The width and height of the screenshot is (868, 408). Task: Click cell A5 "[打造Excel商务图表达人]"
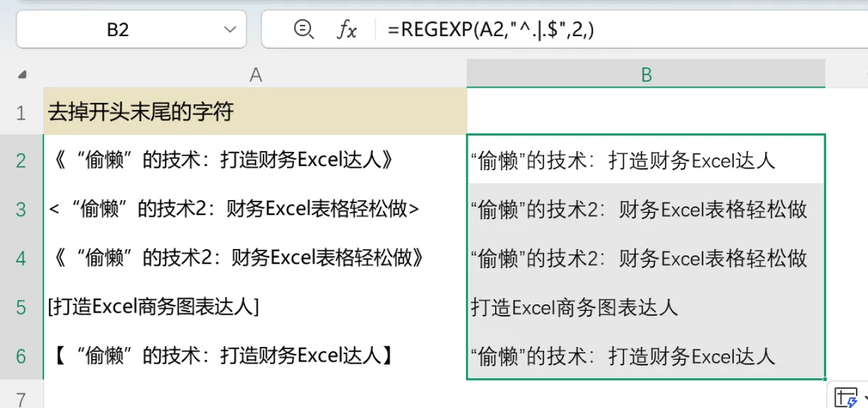tap(256, 307)
